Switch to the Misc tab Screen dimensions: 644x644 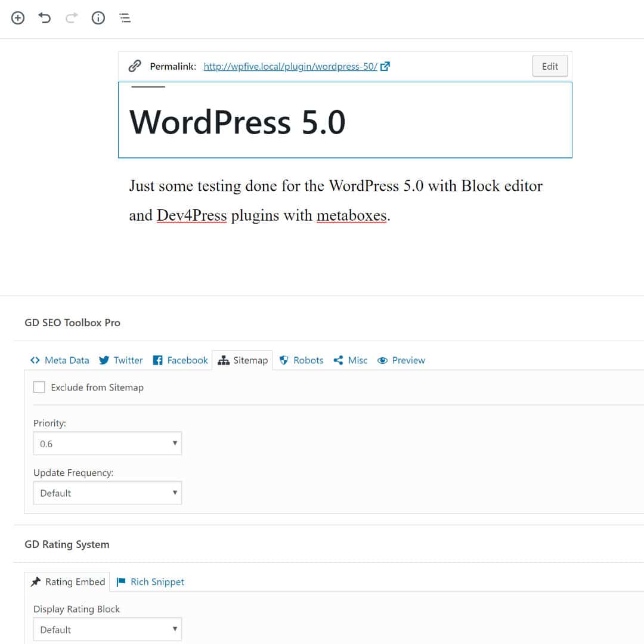351,360
